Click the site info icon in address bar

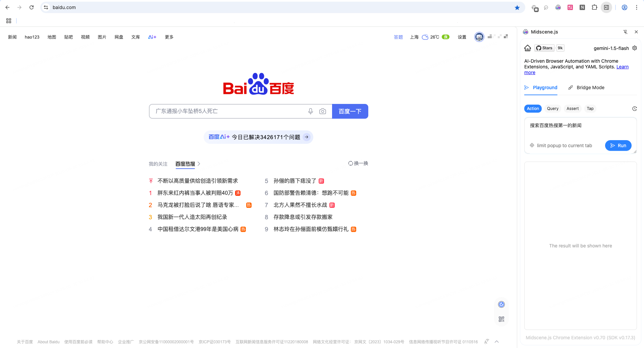point(46,7)
